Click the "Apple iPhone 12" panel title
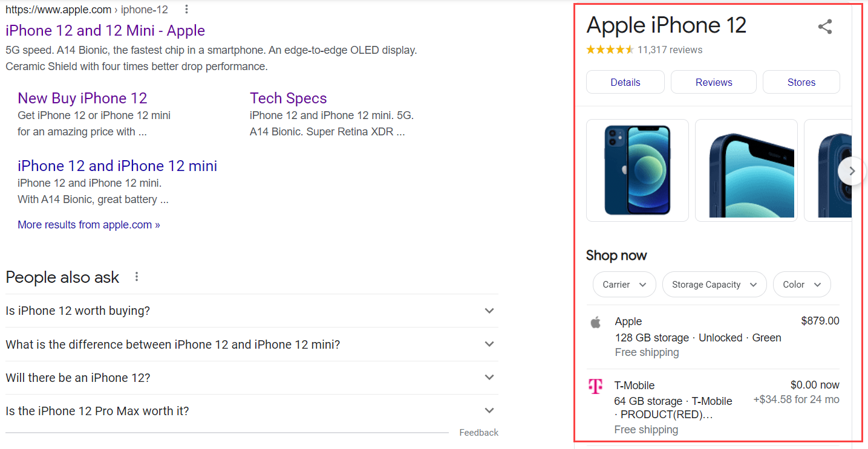The width and height of the screenshot is (868, 449). pos(667,25)
